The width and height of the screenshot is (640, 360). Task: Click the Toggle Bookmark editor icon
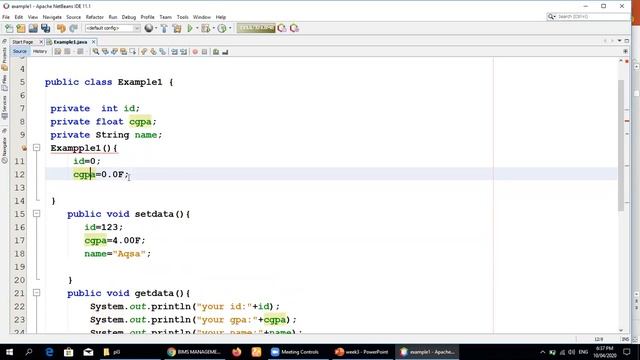pos(162,51)
